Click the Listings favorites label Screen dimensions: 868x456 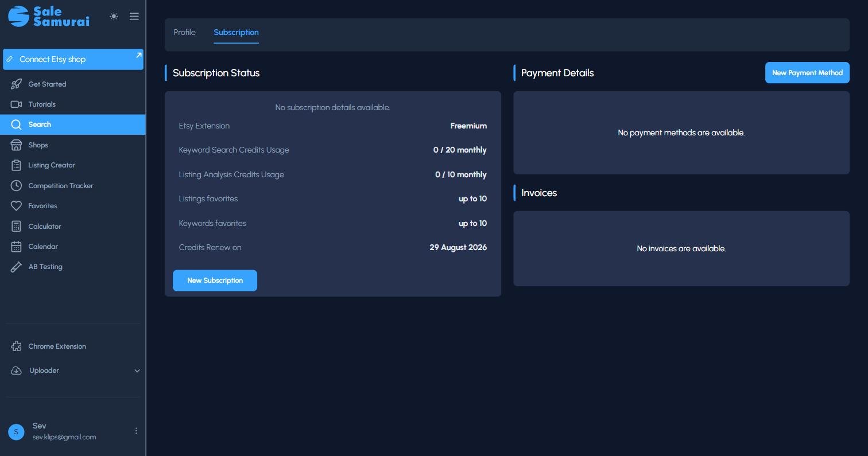pos(208,198)
